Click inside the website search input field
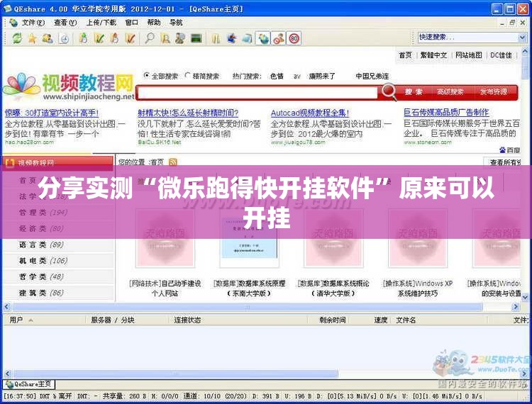 257,93
